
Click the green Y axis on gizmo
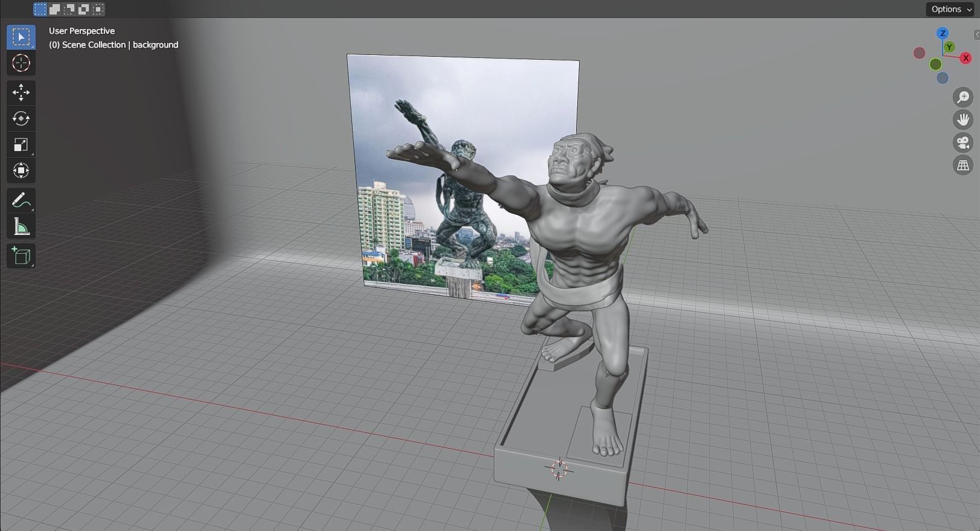pyautogui.click(x=950, y=47)
